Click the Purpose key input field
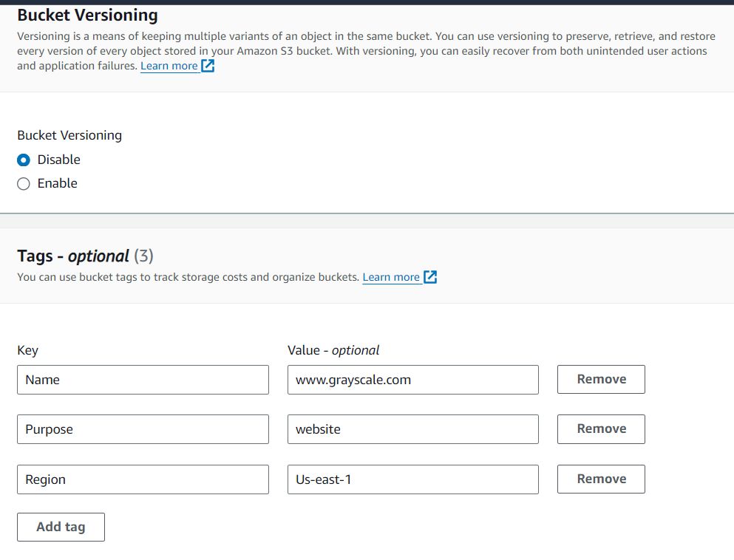The image size is (734, 560). (143, 429)
